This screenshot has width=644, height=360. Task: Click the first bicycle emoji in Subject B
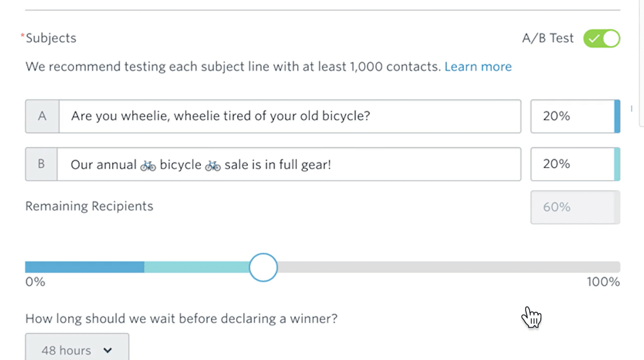pyautogui.click(x=148, y=165)
